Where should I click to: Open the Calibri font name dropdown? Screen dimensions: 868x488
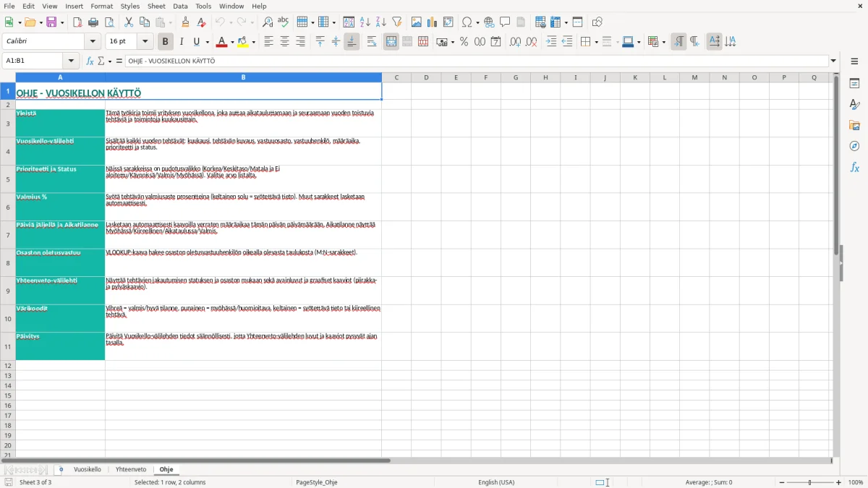click(x=93, y=42)
